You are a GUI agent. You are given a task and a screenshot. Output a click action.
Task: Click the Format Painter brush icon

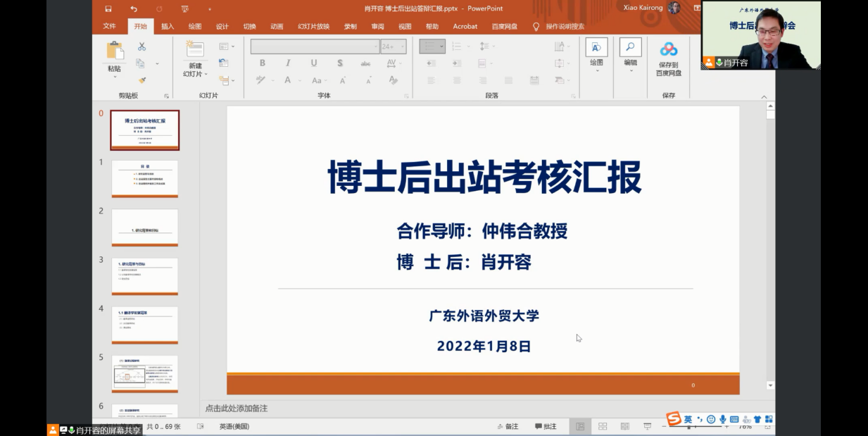[141, 80]
